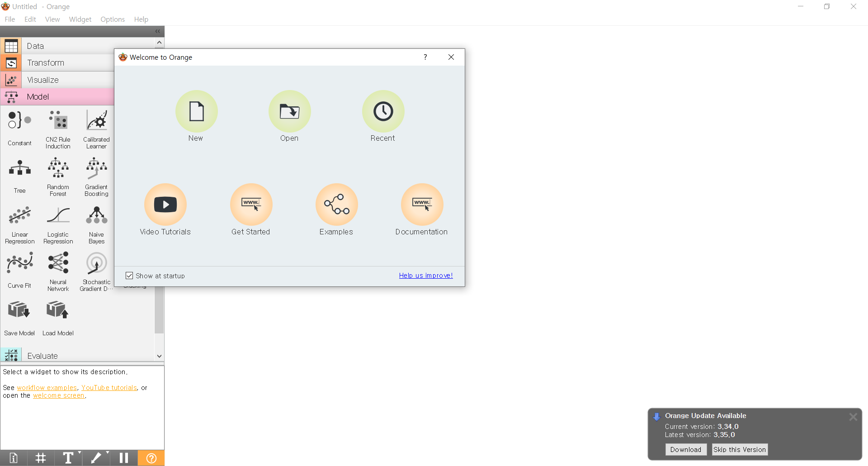The width and height of the screenshot is (868, 466).
Task: Add the Load Model widget
Action: click(x=58, y=319)
